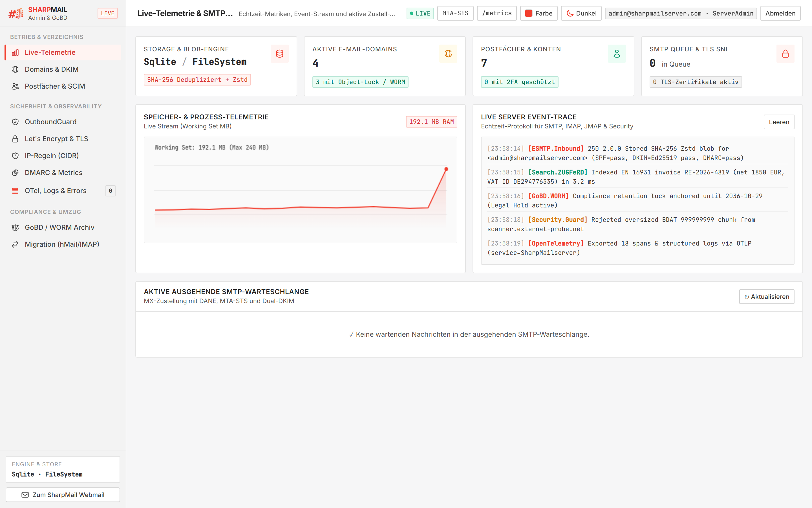The height and width of the screenshot is (508, 812).
Task: Open DMARC & Metrics page
Action: click(63, 173)
